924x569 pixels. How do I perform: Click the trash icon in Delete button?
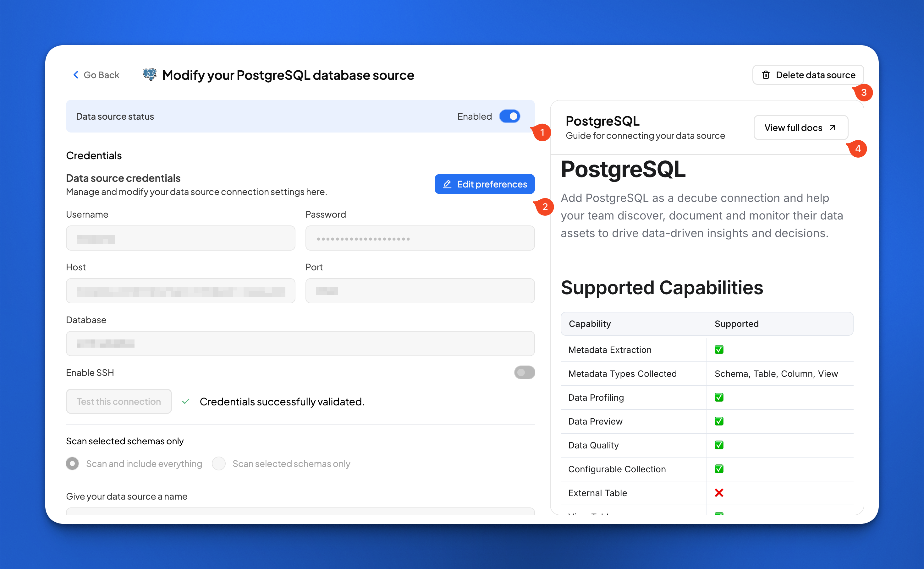(x=766, y=75)
